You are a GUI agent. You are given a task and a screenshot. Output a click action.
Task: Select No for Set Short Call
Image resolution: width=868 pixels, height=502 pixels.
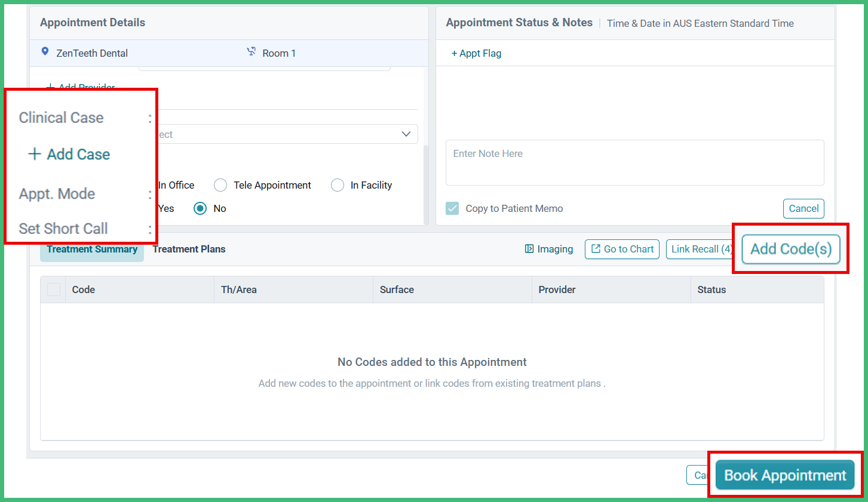pos(200,208)
